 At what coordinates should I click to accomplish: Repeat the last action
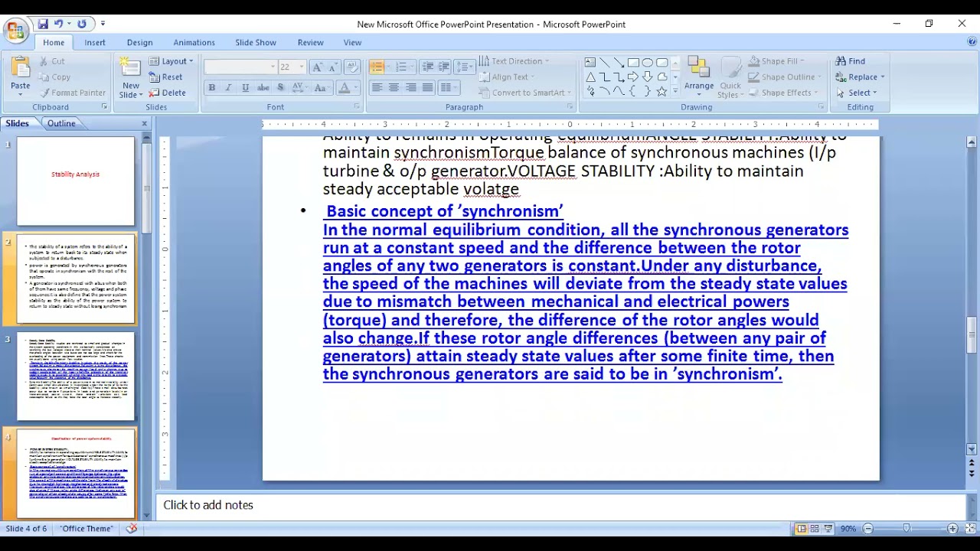point(82,24)
